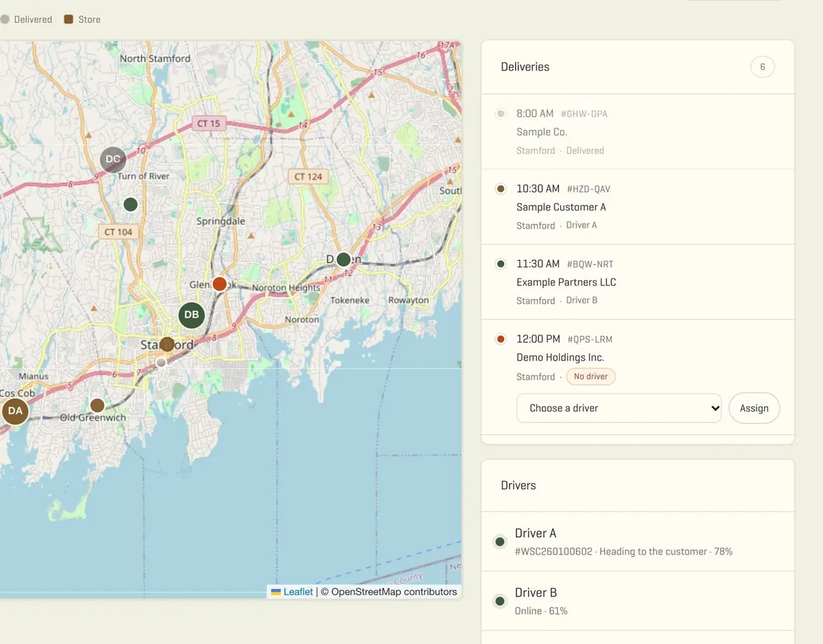The image size is (823, 644).
Task: Click the small delivered marker south of Stamford
Action: [x=161, y=362]
